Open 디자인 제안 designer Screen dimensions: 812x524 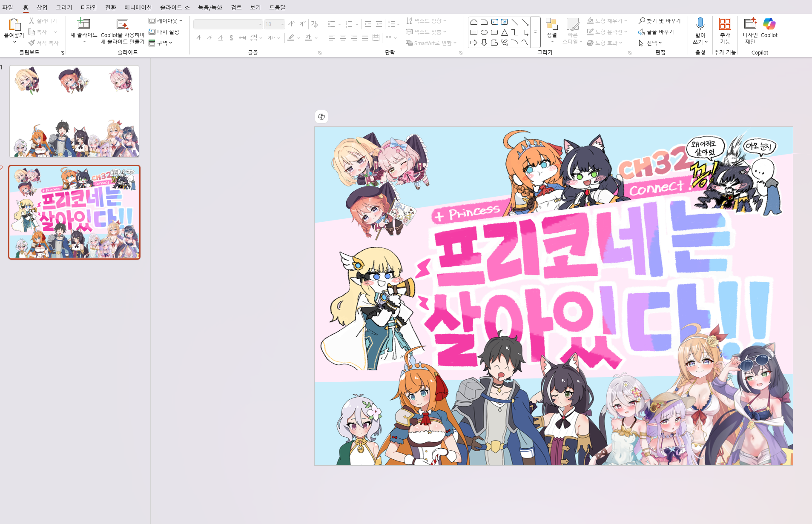(750, 31)
